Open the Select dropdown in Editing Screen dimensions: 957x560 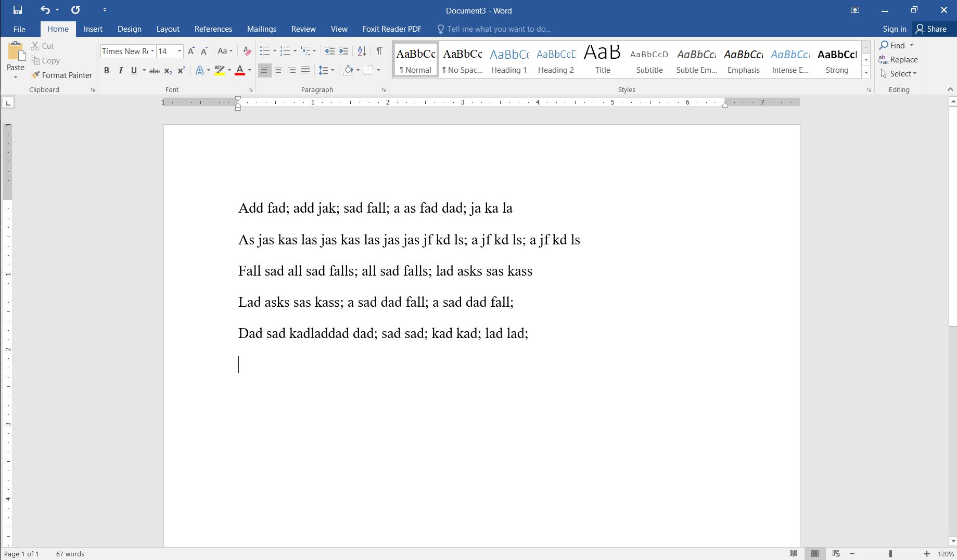point(899,74)
